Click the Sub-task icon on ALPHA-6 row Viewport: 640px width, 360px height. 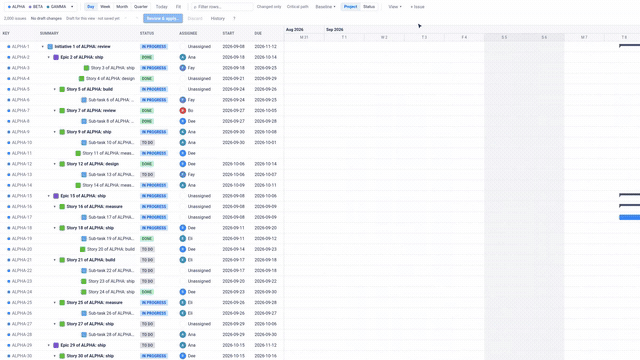84,100
